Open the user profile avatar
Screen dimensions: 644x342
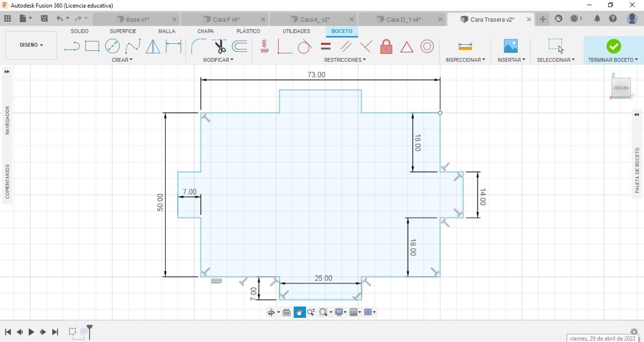[632, 19]
